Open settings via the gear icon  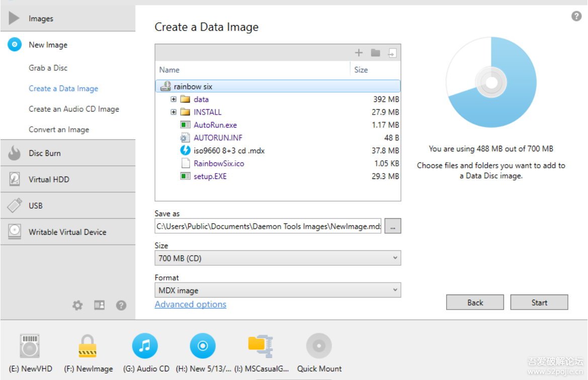(x=77, y=305)
